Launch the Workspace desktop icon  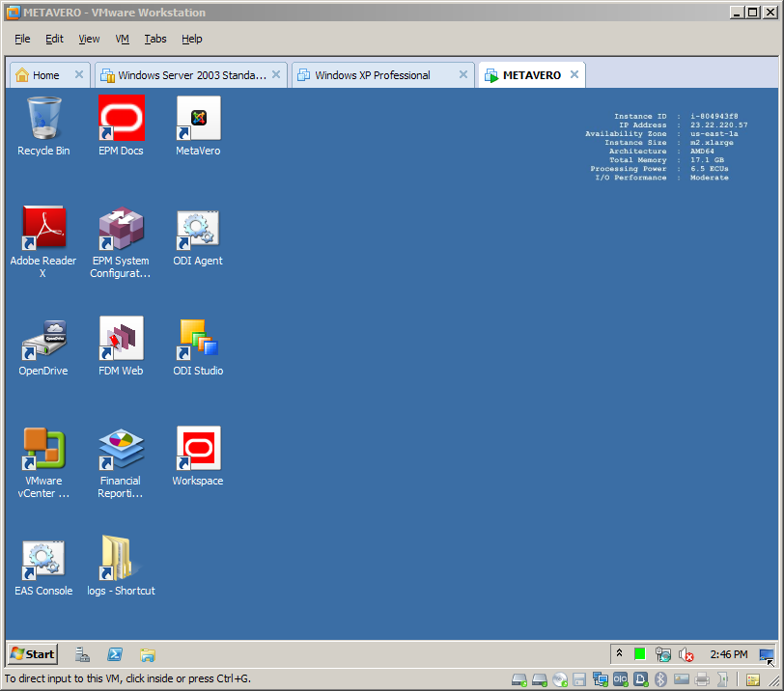[x=198, y=450]
